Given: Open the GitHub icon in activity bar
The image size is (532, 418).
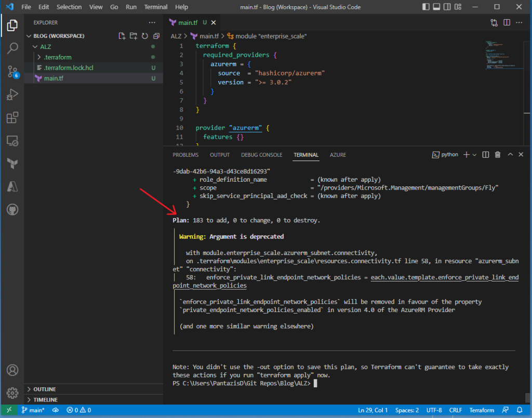Looking at the screenshot, I should 12,210.
